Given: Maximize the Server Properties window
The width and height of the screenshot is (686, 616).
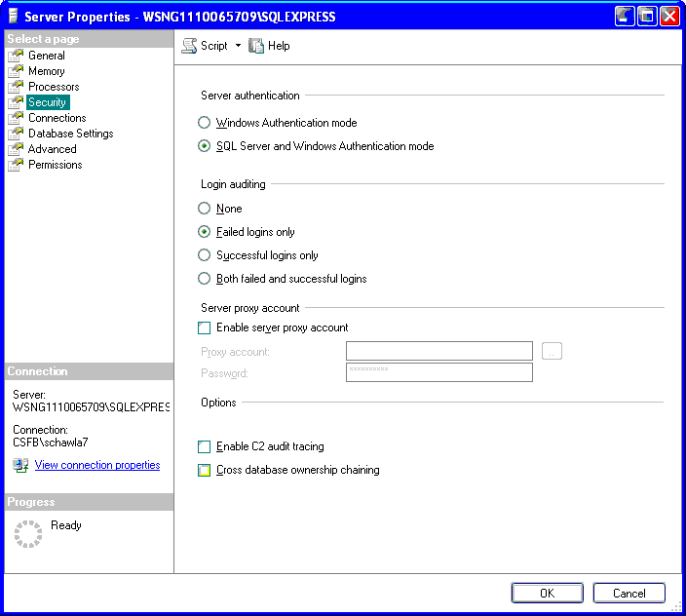Looking at the screenshot, I should (647, 17).
